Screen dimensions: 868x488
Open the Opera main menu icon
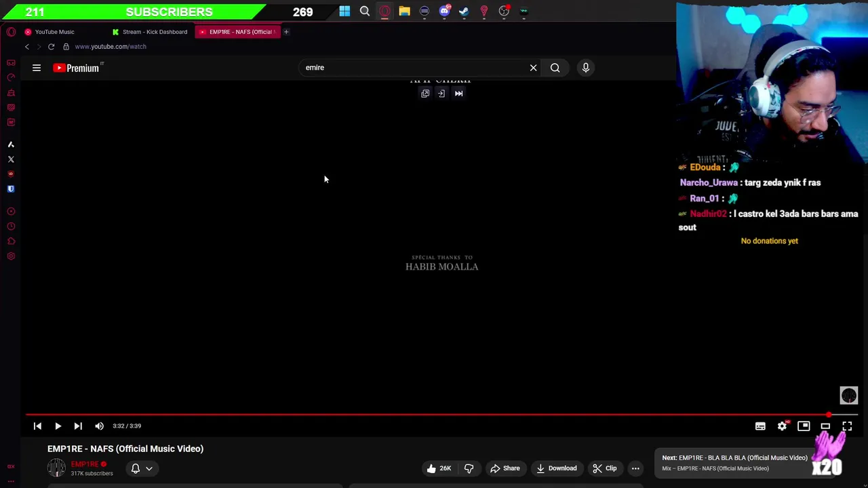[11, 32]
